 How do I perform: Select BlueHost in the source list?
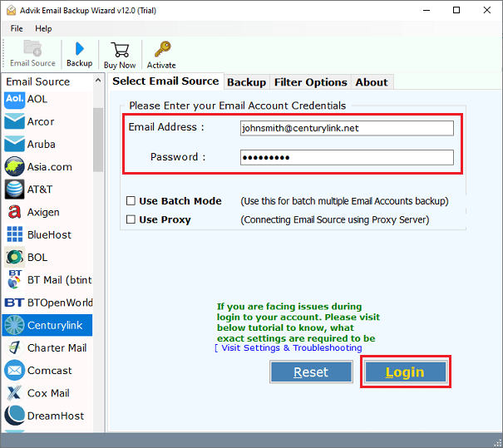(49, 234)
